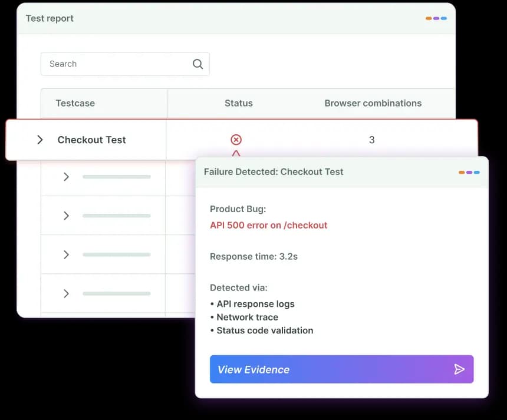Expand the second placeholder testcase row
This screenshot has height=420, width=507.
66,216
